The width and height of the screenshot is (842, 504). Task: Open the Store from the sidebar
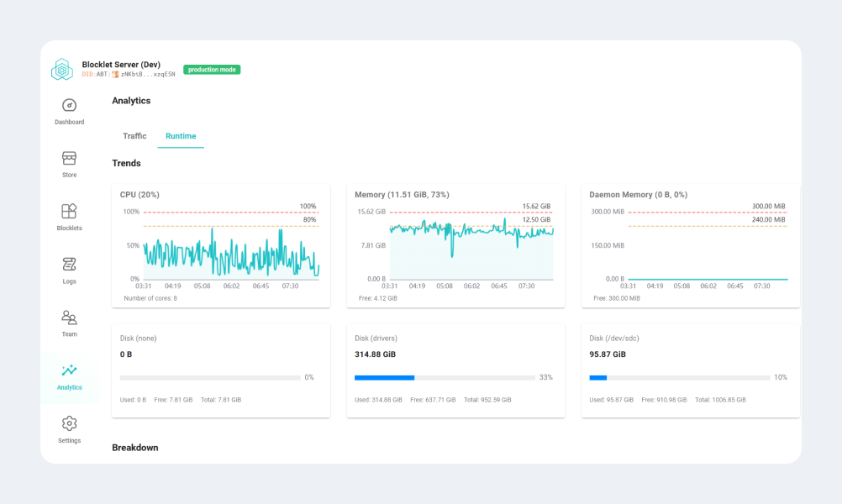pyautogui.click(x=69, y=162)
